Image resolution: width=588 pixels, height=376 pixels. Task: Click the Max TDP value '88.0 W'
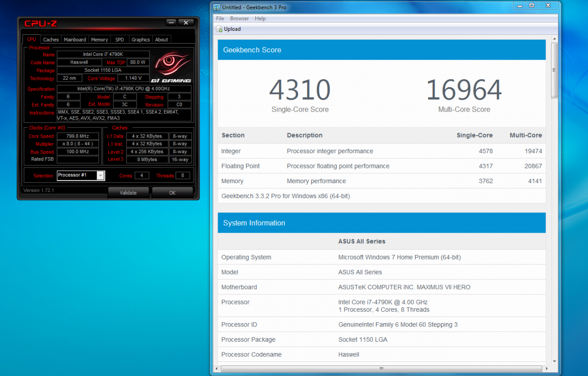[x=138, y=62]
